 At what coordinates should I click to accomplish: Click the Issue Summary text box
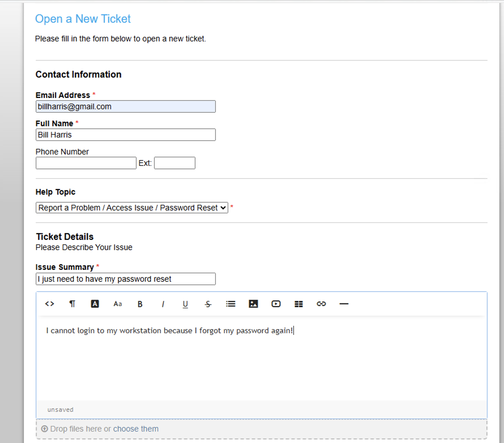pos(125,279)
